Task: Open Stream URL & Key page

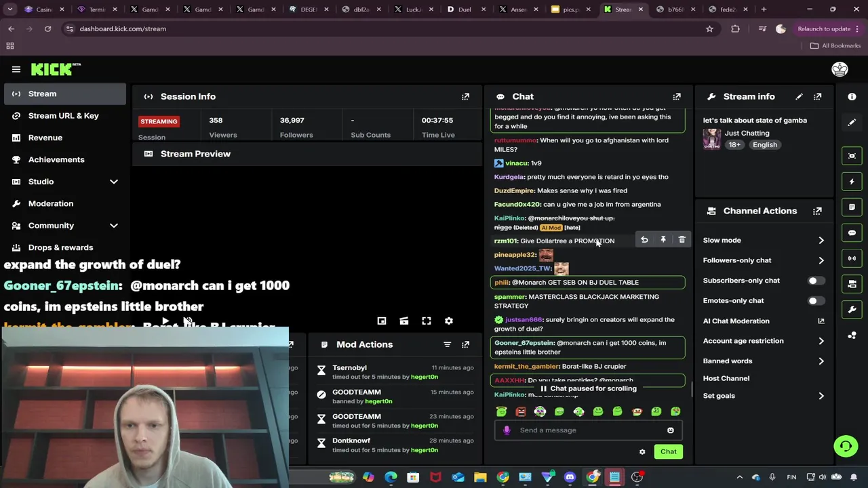Action: pyautogui.click(x=65, y=116)
